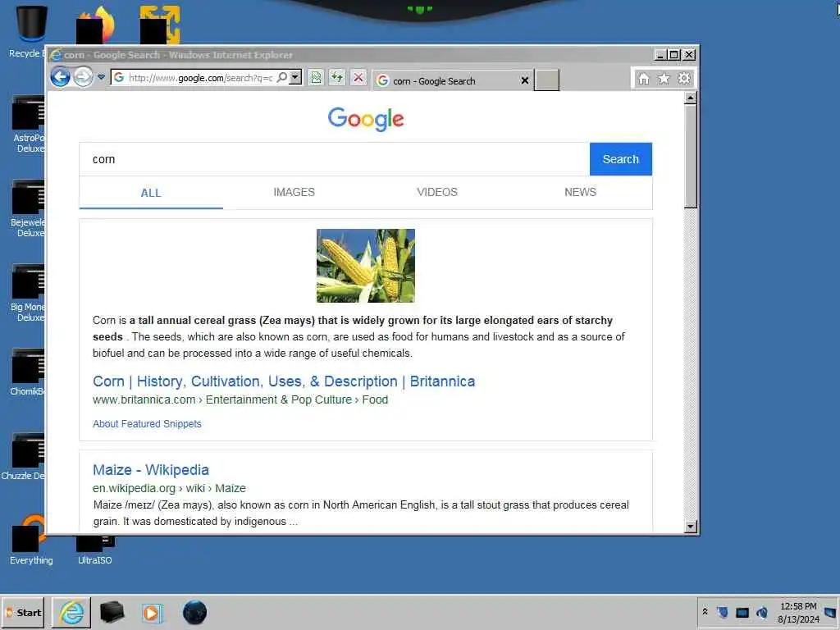Screen dimensions: 840x630
Task: Open the address bar autocomplete dropdown
Action: (295, 77)
